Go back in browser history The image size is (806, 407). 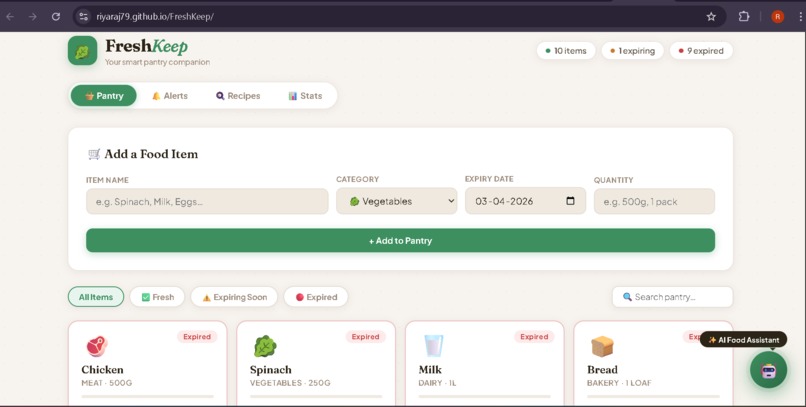[10, 16]
